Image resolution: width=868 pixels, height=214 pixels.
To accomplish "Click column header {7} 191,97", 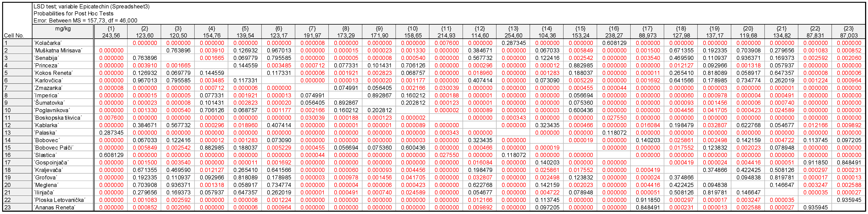I will [312, 32].
